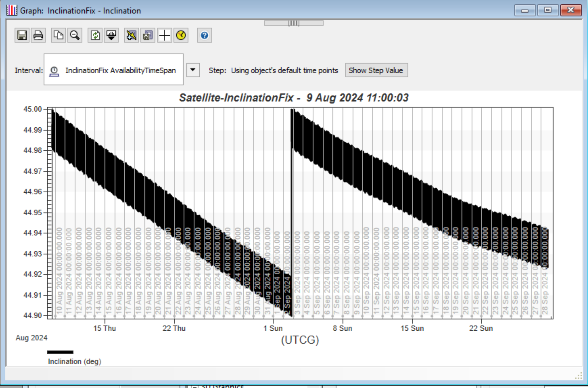The width and height of the screenshot is (588, 388).
Task: Click the 22 Thu x-axis label
Action: coord(174,328)
